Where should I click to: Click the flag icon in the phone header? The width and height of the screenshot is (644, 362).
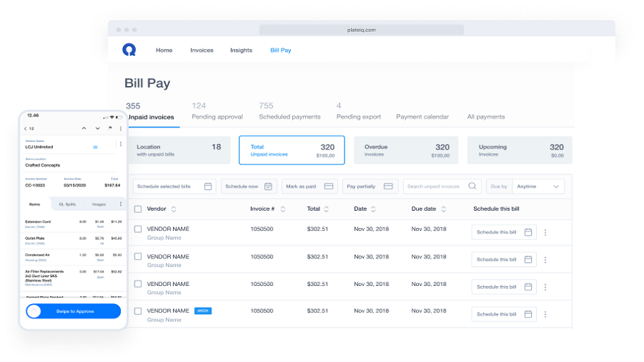(109, 128)
